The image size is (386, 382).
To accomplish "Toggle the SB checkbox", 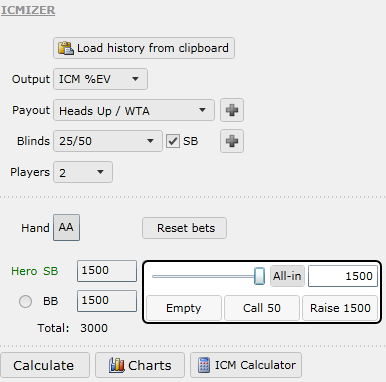I will (173, 141).
